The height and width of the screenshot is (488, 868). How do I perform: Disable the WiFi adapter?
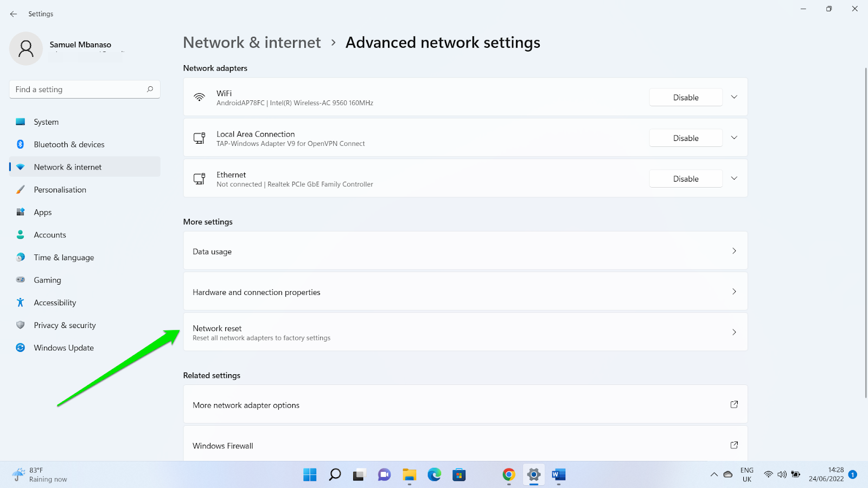click(x=685, y=97)
